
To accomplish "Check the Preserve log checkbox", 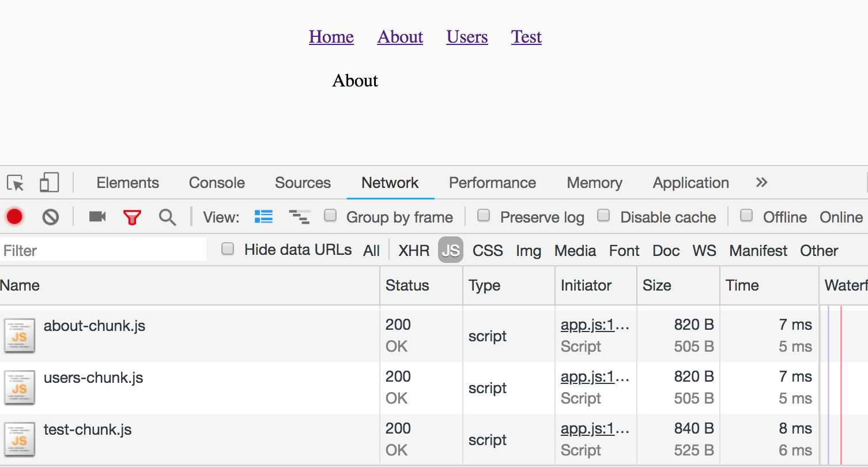I will (484, 216).
